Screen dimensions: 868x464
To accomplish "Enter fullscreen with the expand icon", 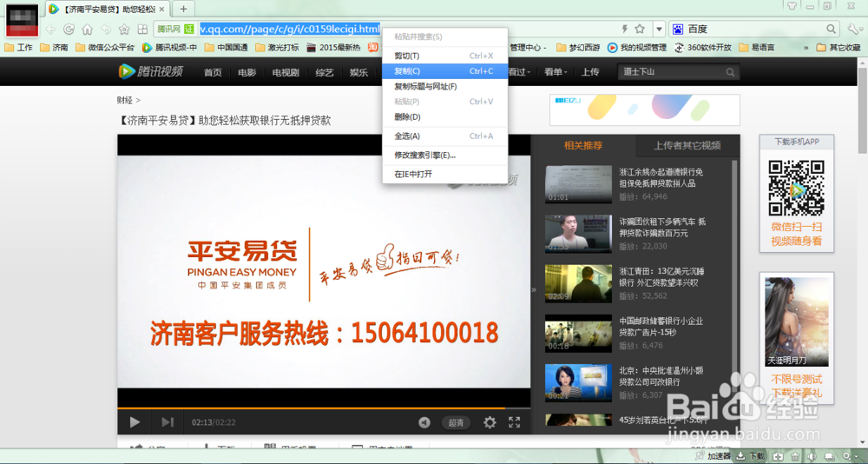I will pos(514,422).
